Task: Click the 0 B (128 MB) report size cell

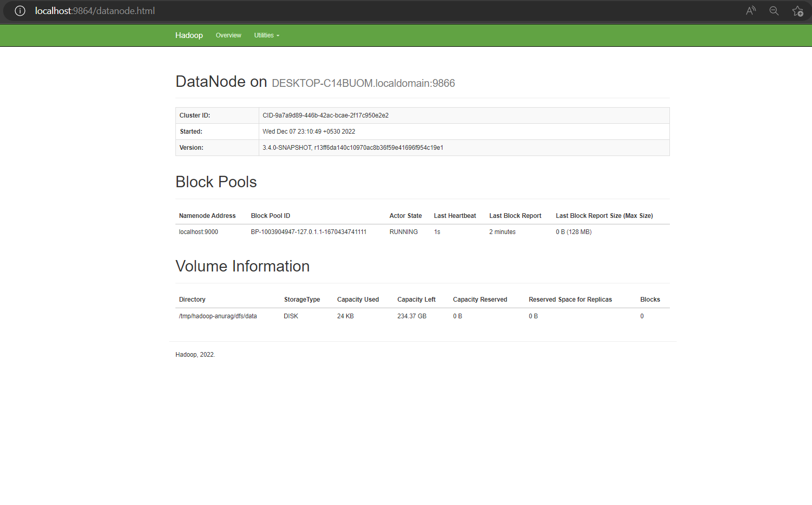Action: 574,232
